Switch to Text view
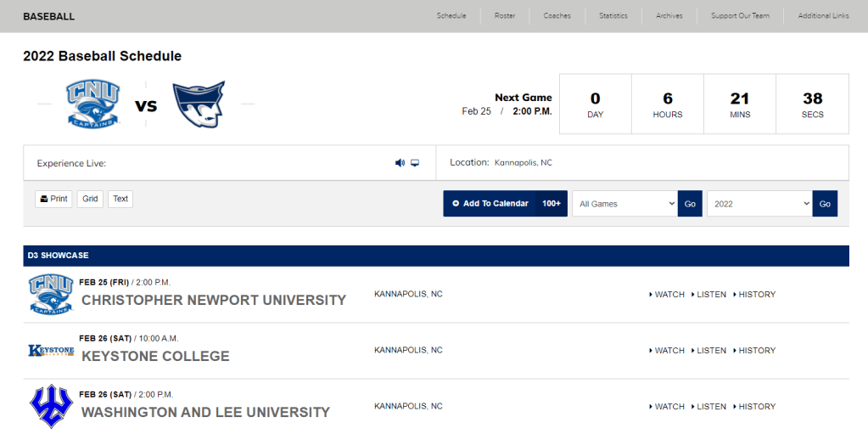This screenshot has height=434, width=868. point(120,199)
